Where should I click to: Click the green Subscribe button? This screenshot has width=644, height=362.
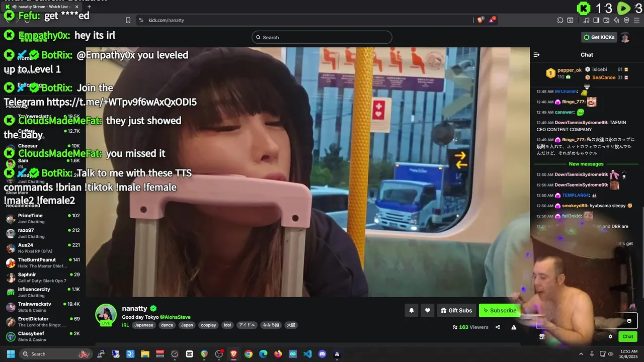click(x=499, y=311)
